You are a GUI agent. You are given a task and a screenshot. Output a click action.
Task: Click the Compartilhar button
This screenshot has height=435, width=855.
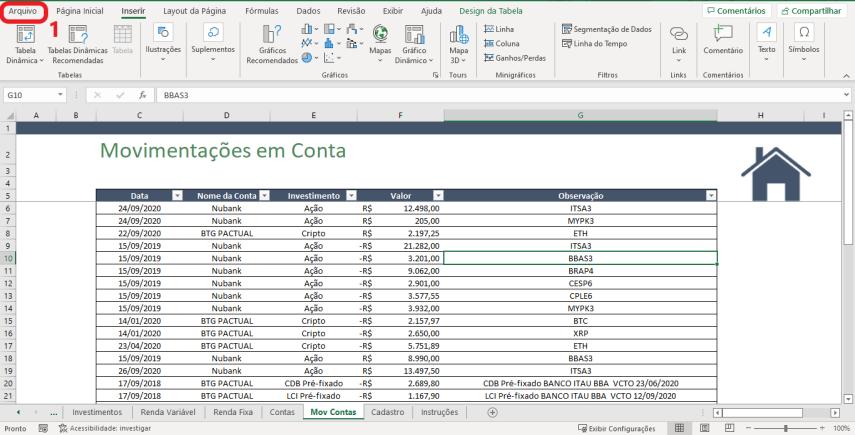811,11
